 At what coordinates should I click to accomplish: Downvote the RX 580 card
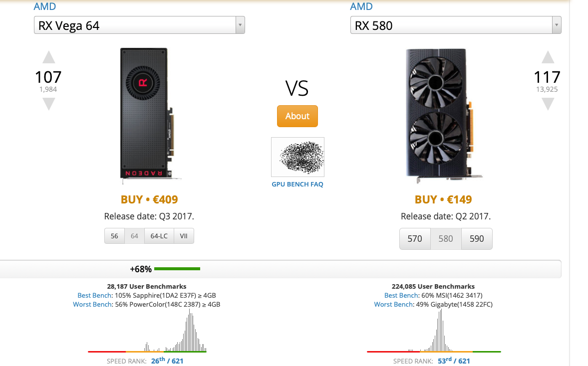(548, 104)
